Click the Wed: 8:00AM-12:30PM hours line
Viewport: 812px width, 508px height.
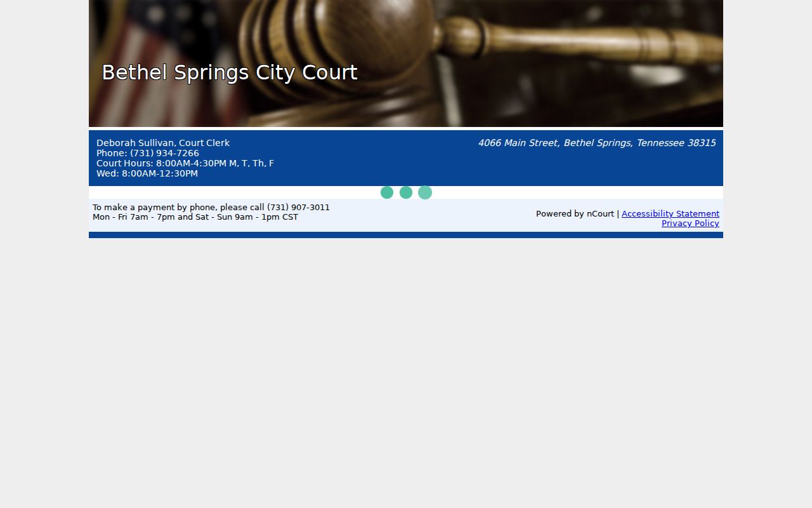(x=147, y=173)
